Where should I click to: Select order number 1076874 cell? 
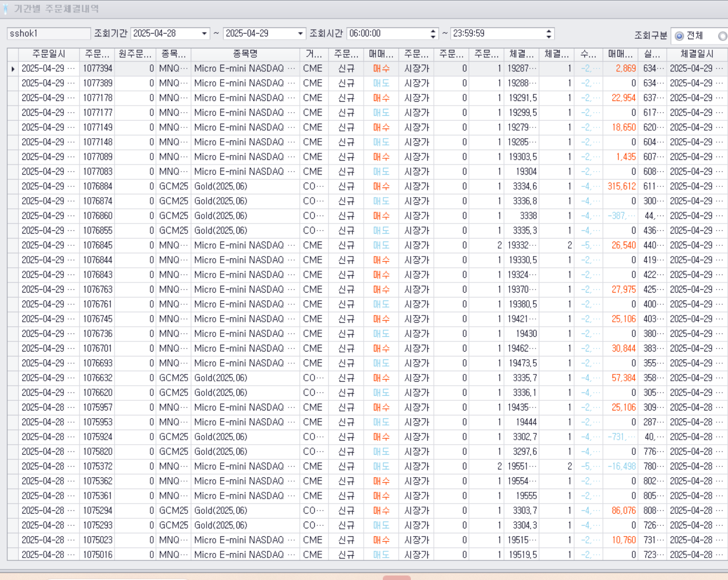click(97, 201)
